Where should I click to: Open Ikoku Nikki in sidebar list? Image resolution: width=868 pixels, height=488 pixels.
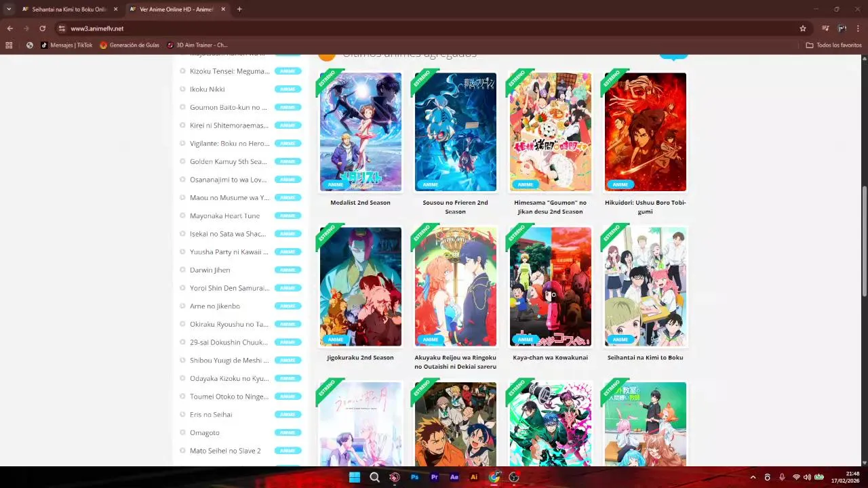pyautogui.click(x=208, y=89)
